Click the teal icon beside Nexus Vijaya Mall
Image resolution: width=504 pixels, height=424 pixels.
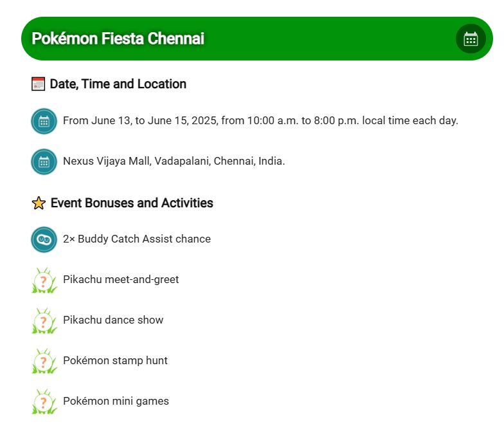click(x=44, y=161)
